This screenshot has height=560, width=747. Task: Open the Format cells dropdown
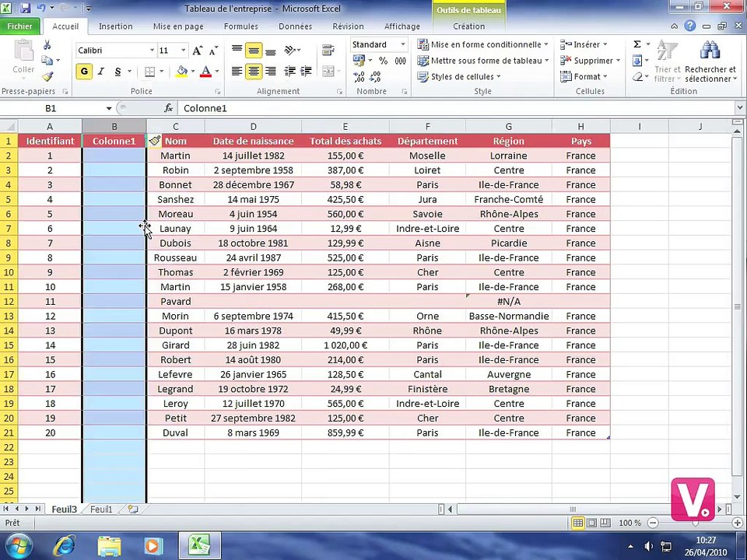point(584,77)
